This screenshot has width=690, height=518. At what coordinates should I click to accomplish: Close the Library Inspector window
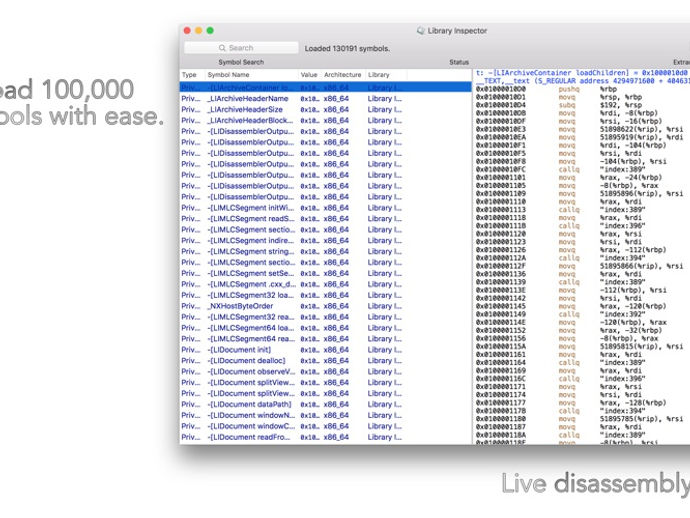187,30
